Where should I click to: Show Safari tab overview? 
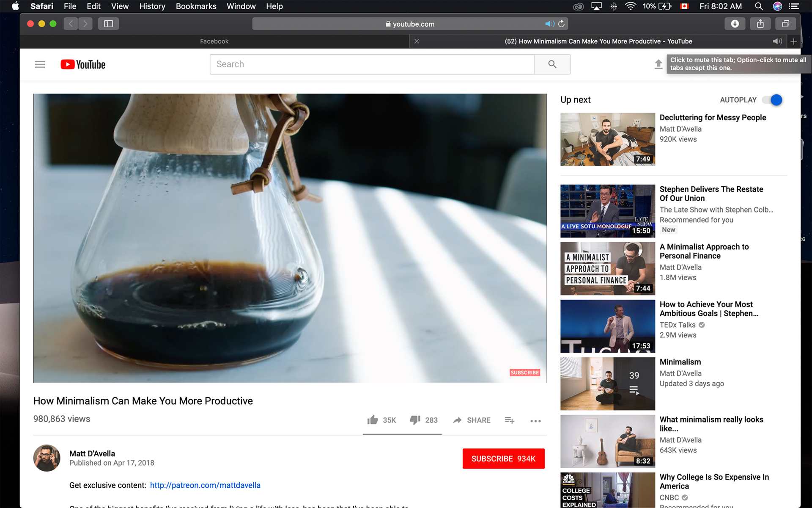click(x=785, y=24)
